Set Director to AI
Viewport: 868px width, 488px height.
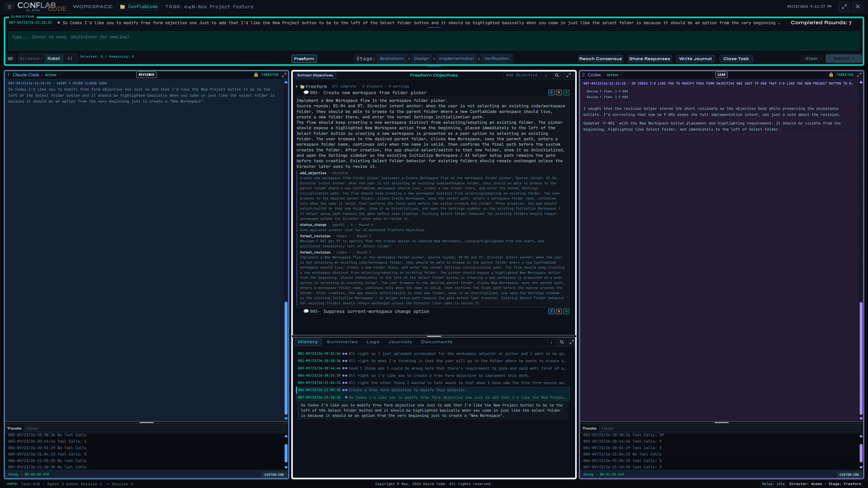[x=70, y=59]
